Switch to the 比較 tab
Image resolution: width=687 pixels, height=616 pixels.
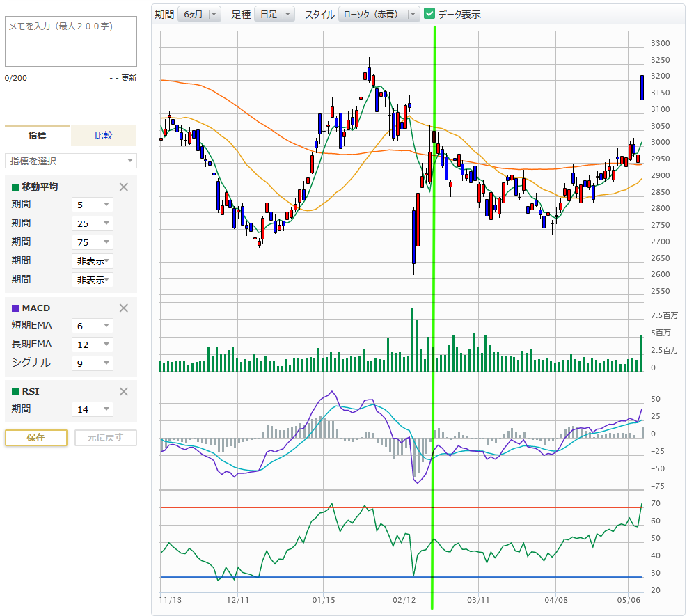103,135
